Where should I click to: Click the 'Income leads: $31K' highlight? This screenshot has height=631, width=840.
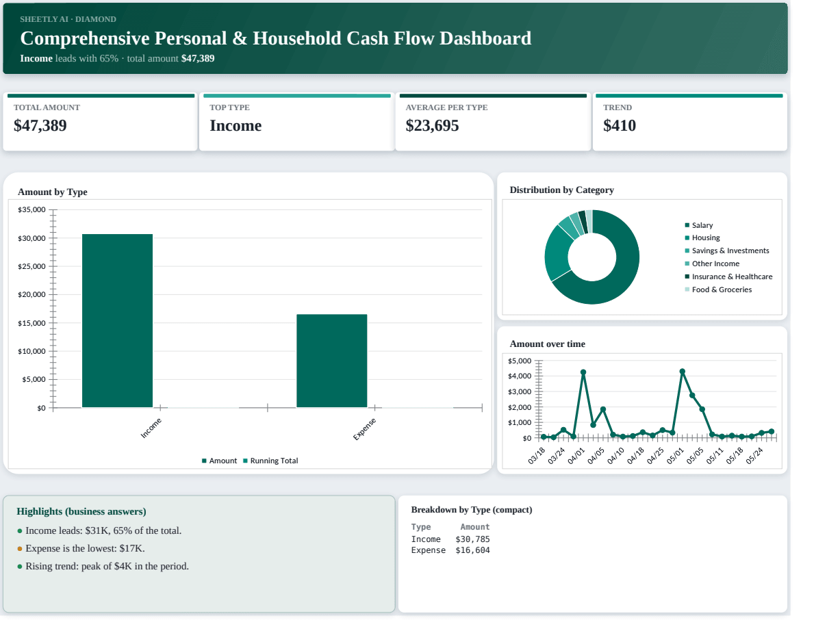pos(99,531)
